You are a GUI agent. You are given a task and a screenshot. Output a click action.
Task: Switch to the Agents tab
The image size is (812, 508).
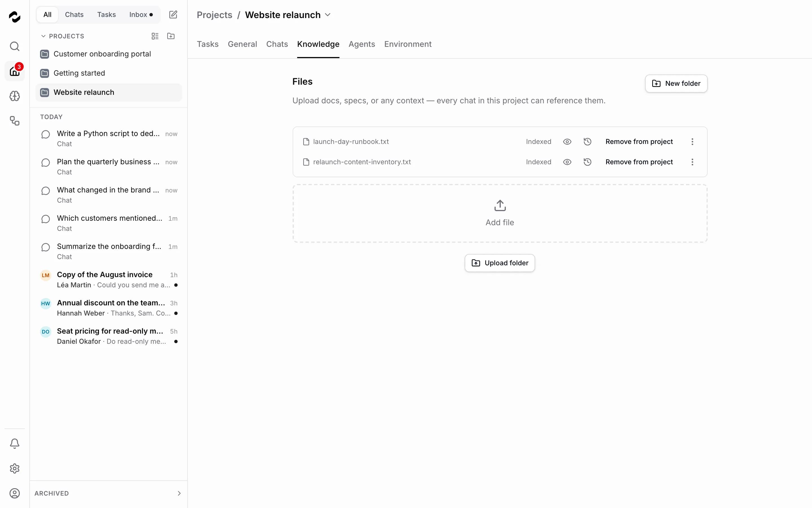click(362, 44)
